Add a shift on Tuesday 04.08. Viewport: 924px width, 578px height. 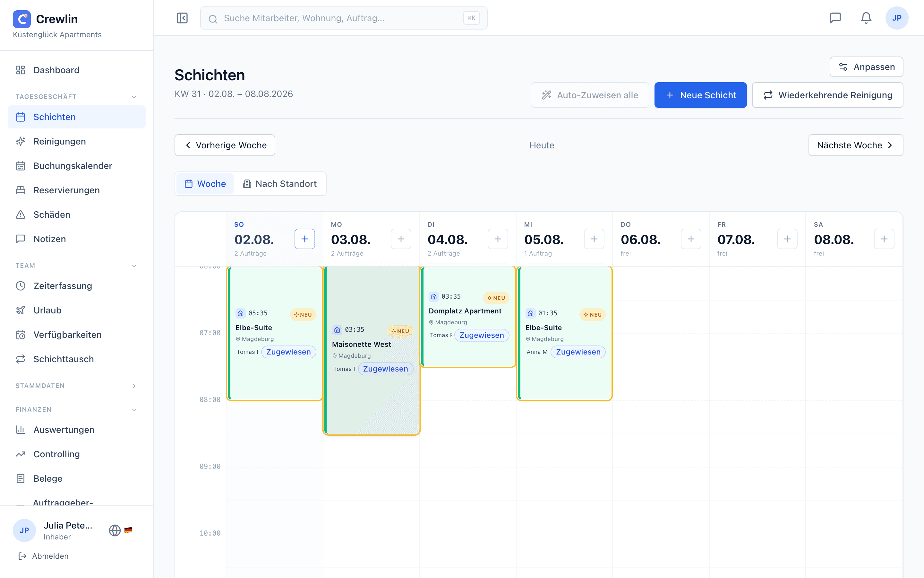click(x=498, y=239)
